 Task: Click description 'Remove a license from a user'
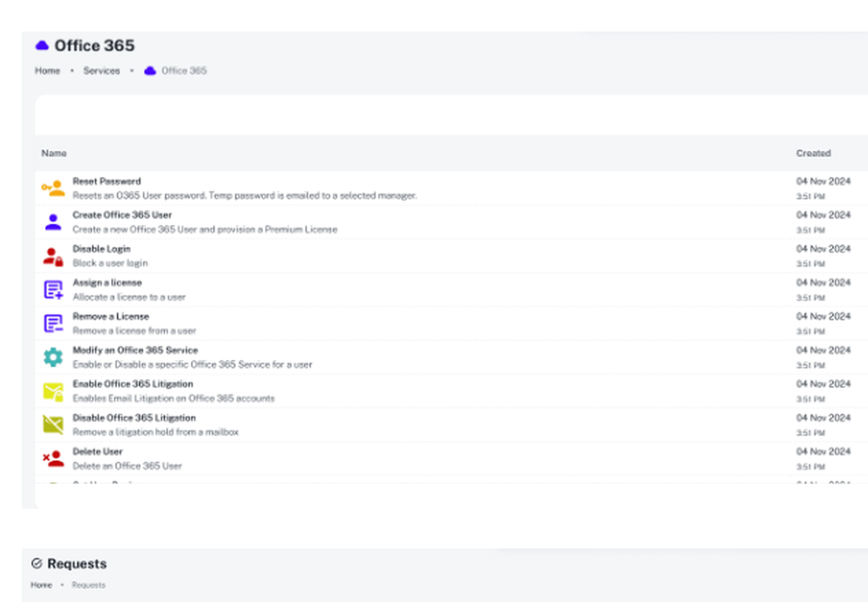pyautogui.click(x=135, y=330)
